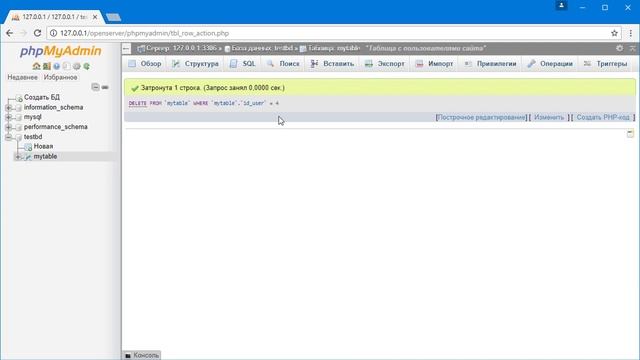This screenshot has width=640, height=360.
Task: Collapse all tree items in navigation panel
Action: tap(95, 87)
